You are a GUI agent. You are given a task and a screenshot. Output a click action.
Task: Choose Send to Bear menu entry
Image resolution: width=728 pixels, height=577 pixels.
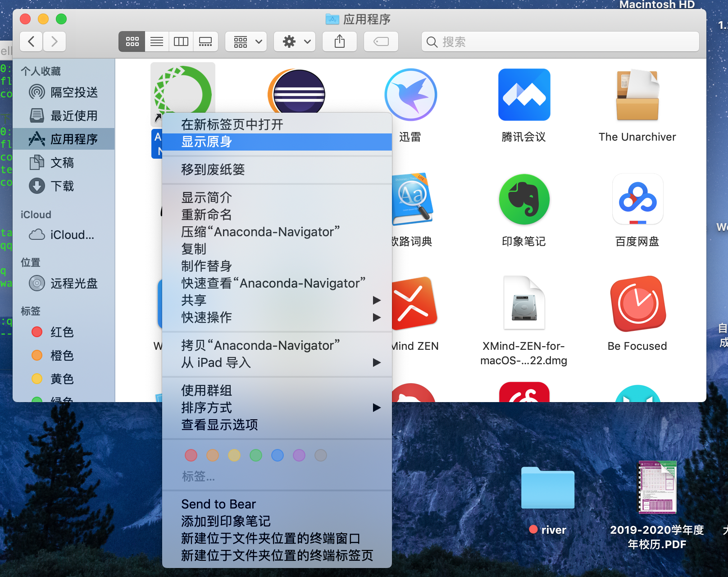click(x=277, y=504)
